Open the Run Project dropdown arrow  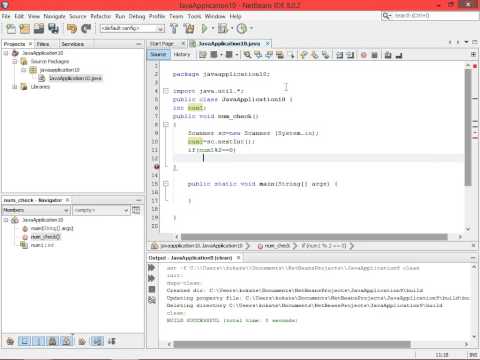(x=213, y=29)
